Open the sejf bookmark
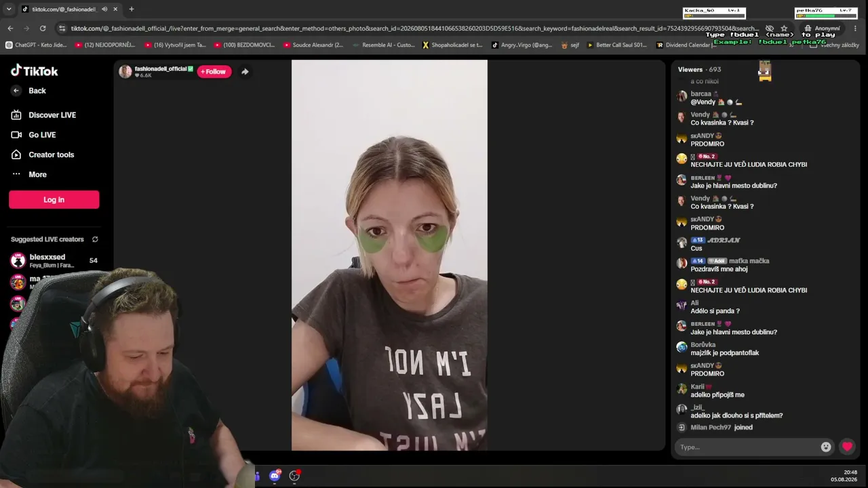 [570, 45]
